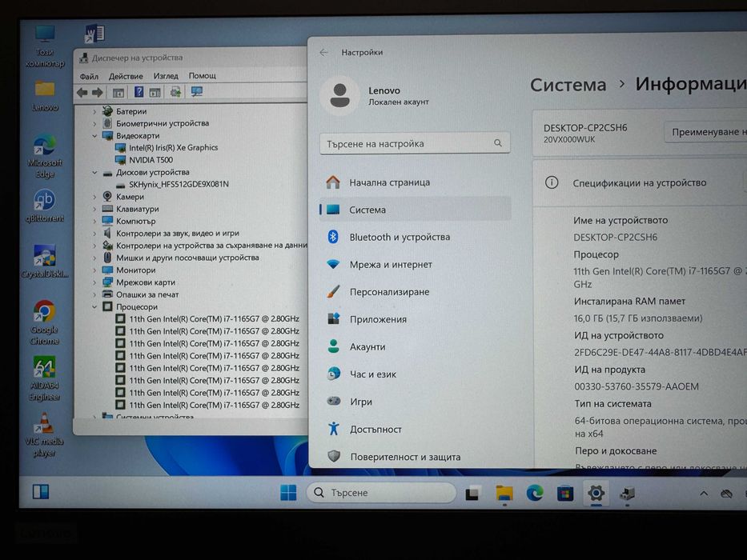Image resolution: width=747 pixels, height=560 pixels.
Task: Select Мрежа и интернет in sidebar
Action: 415,265
